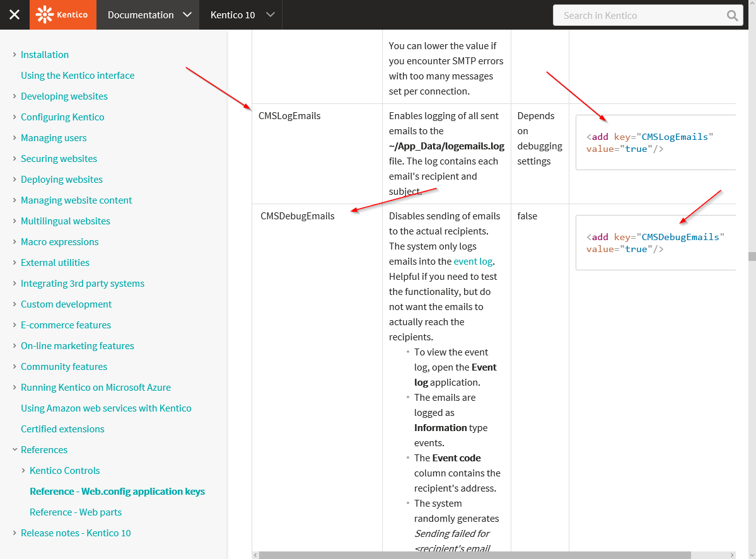Click the chevron next to E-commerce features
Screen dimensions: 756x559
[x=15, y=325]
